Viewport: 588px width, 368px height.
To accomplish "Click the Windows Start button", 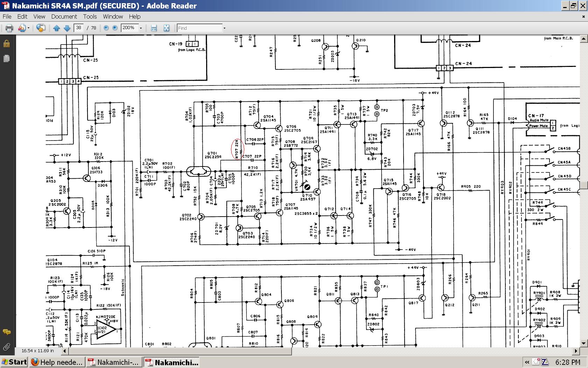I will (x=14, y=362).
